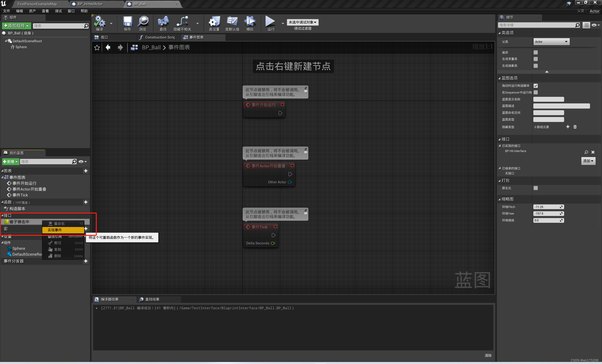Screen dimensions: 602x364
Task: Uncheck 拖动时运行构造脚本 checkbox
Action: [x=536, y=86]
